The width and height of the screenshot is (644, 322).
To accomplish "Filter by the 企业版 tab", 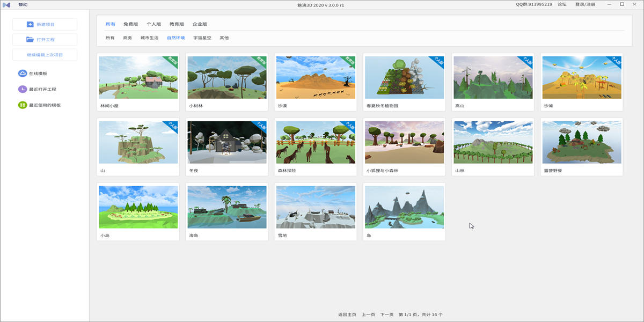I will 200,24.
